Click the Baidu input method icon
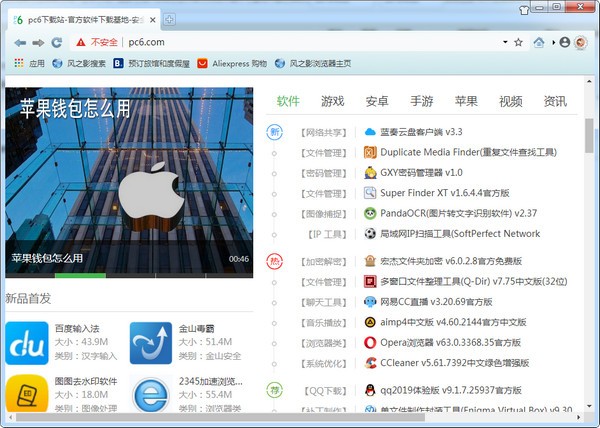Screen dimensions: 600x428 pos(26,343)
